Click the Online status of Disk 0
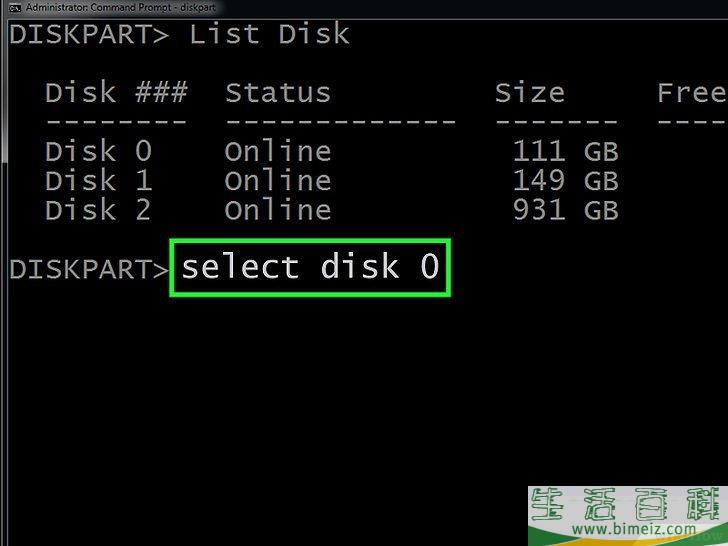The height and width of the screenshot is (546, 728). [277, 152]
